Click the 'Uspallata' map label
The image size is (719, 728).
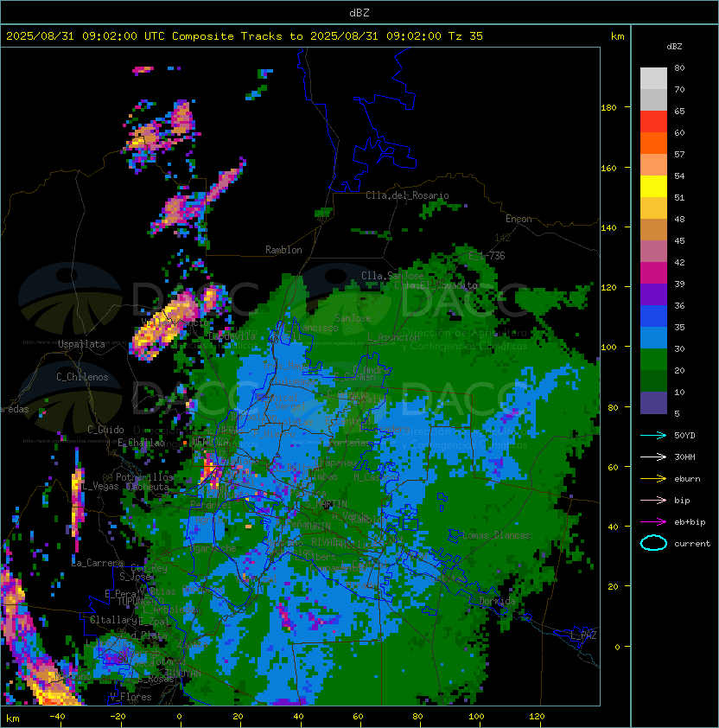[81, 344]
